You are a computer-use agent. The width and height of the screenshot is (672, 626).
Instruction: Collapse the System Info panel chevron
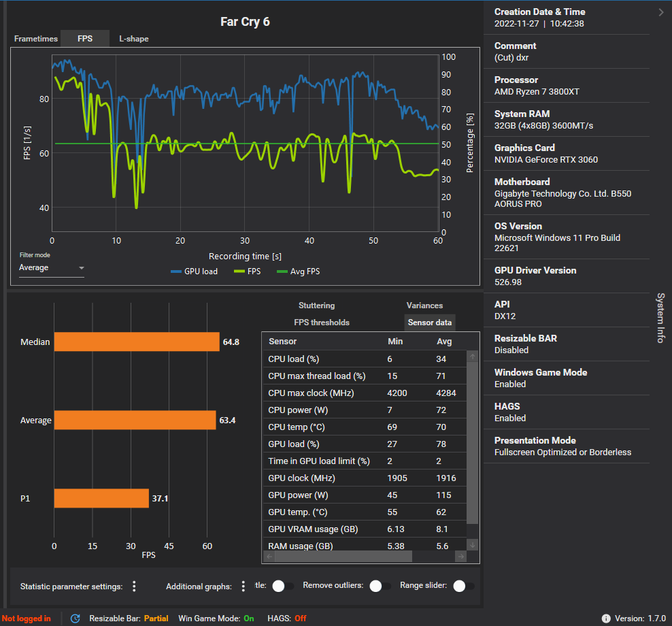661,12
